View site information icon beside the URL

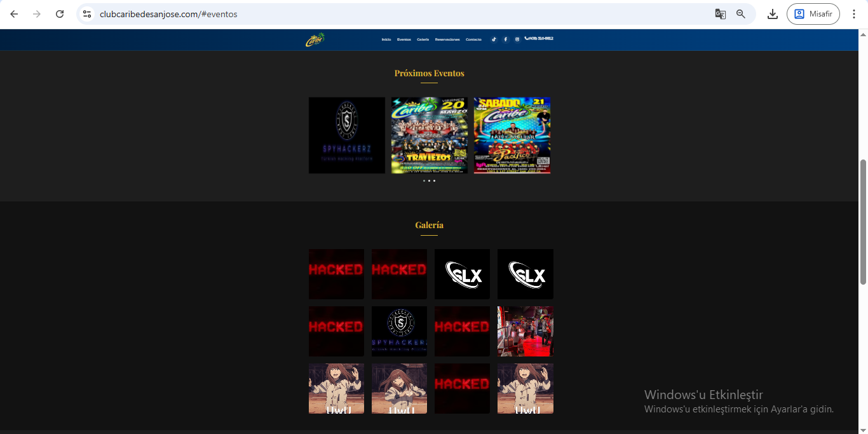pos(88,14)
